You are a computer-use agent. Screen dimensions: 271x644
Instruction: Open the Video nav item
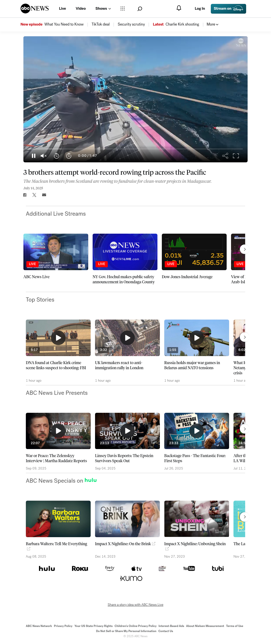coord(81,9)
